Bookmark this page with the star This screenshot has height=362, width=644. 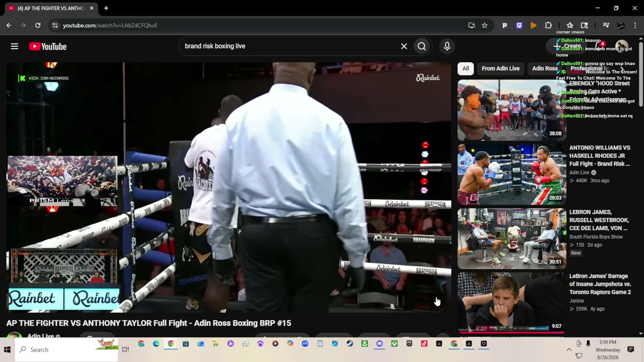pyautogui.click(x=485, y=25)
